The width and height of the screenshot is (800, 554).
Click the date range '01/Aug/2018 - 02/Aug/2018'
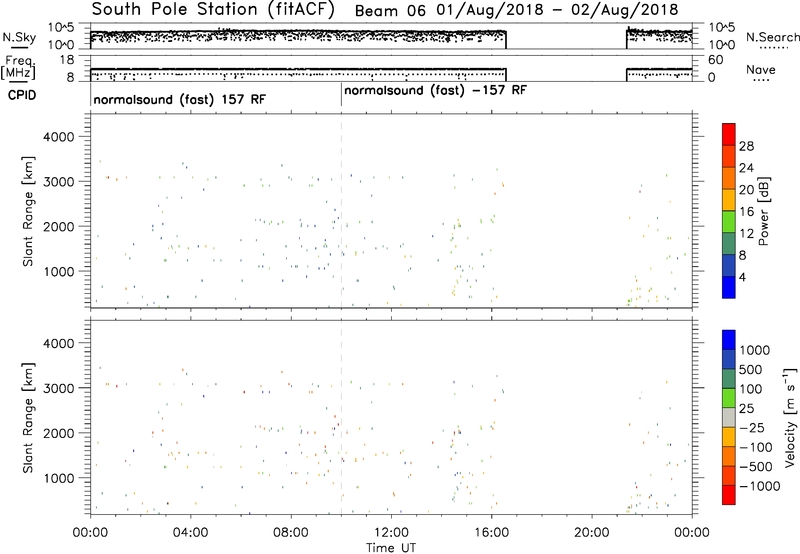(x=557, y=10)
